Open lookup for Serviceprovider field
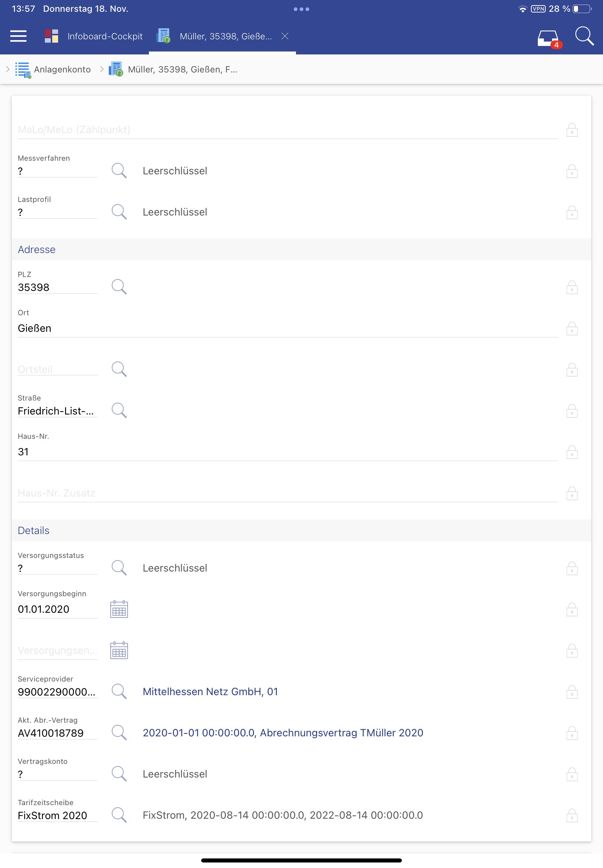 [119, 691]
